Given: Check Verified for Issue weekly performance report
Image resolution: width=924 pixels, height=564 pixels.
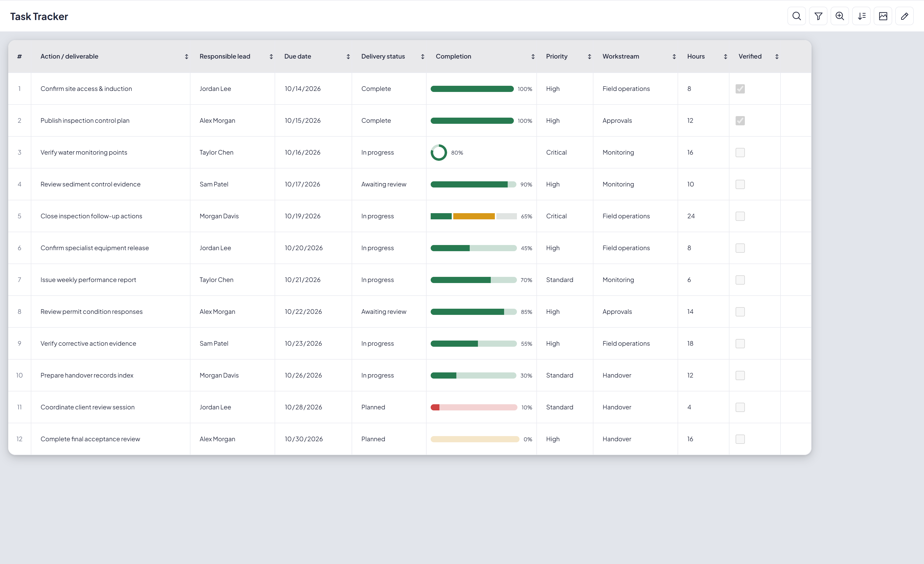Looking at the screenshot, I should (740, 280).
